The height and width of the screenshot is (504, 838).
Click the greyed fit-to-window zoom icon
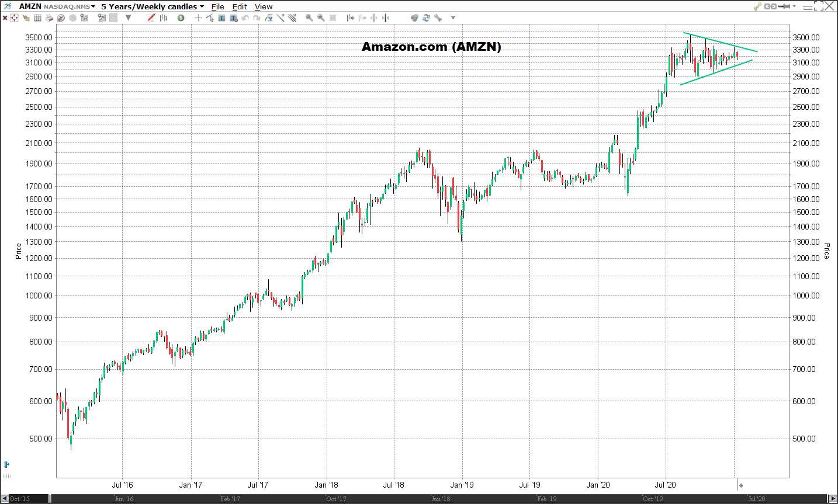point(333,18)
